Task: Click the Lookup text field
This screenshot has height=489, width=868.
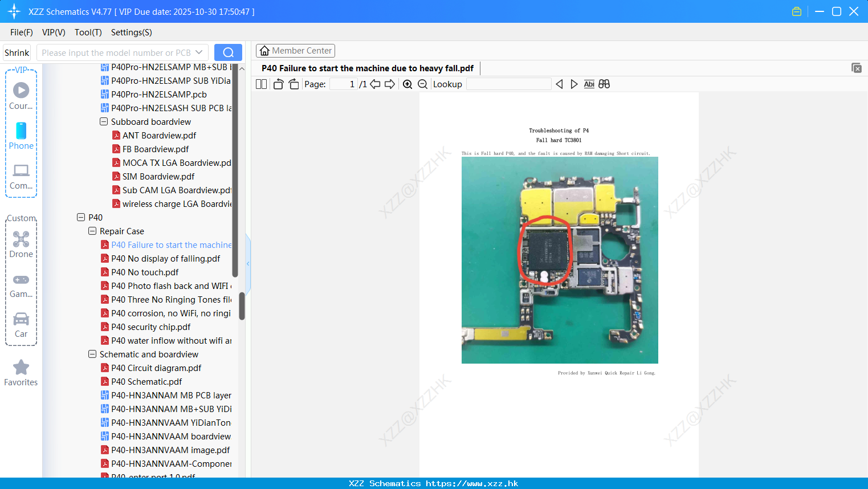Action: 508,84
